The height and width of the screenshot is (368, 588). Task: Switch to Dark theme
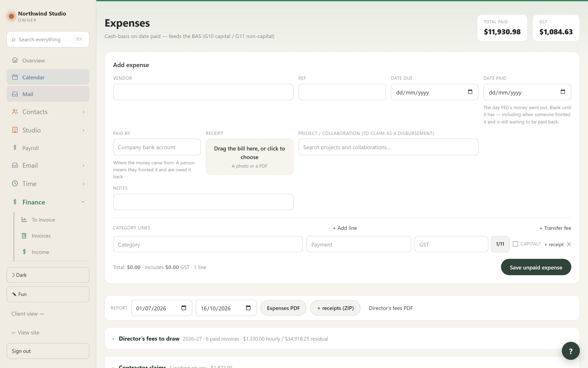click(48, 275)
